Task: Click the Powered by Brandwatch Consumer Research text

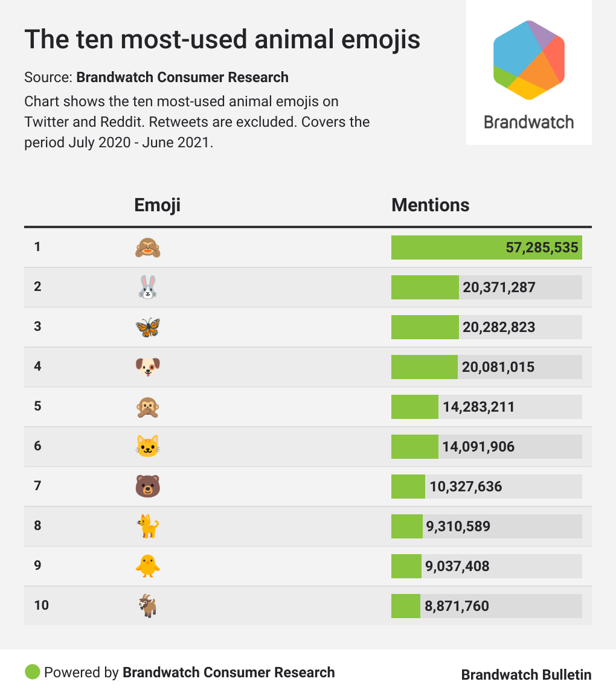Action: [189, 672]
